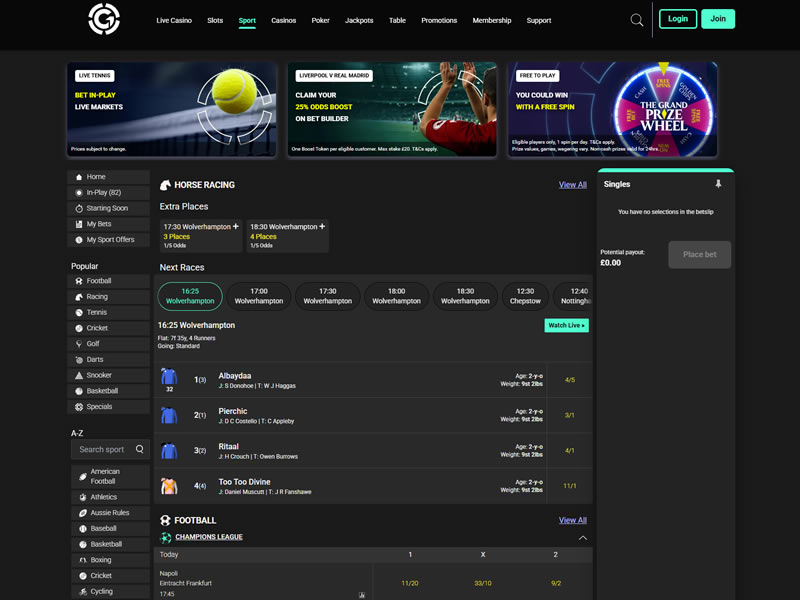Click the Snooker sidebar icon

79,375
